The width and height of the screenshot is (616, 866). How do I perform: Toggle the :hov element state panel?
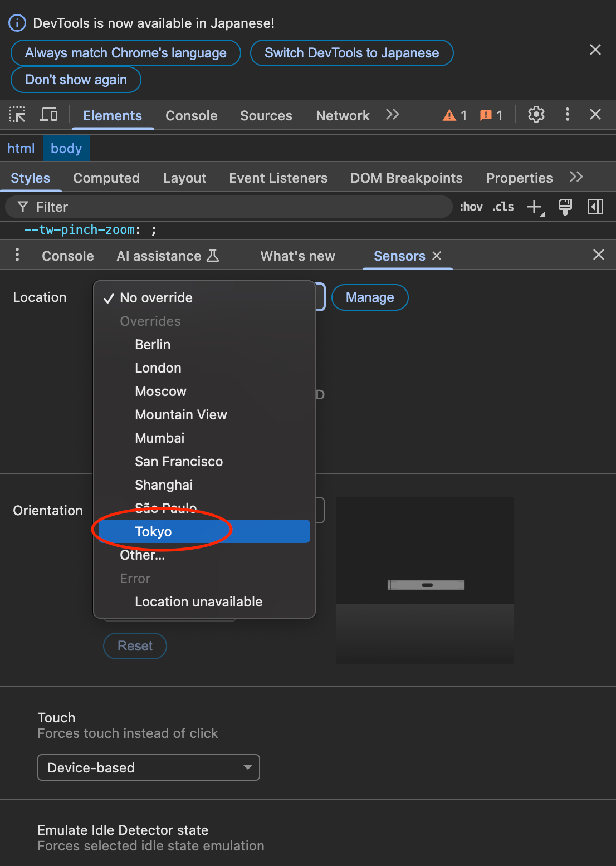[x=471, y=207]
